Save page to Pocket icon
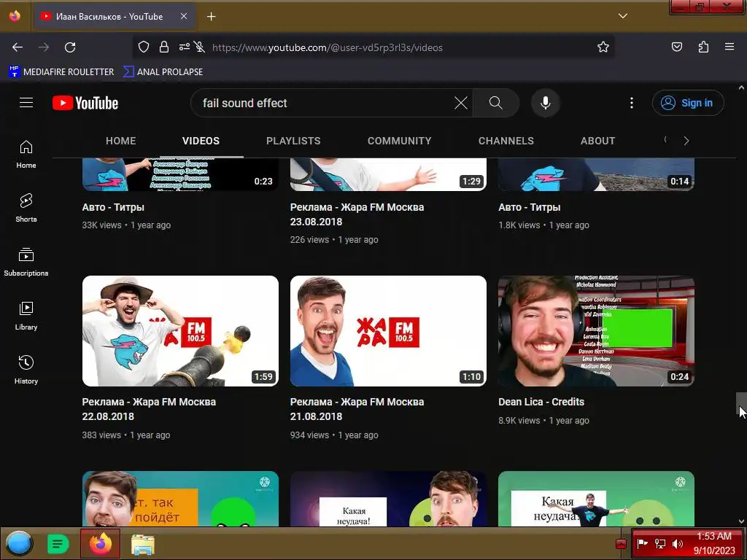The image size is (747, 560). coord(677,47)
